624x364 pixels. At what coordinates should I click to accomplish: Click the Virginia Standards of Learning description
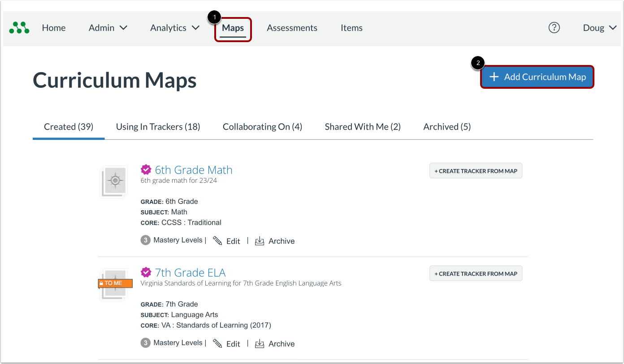point(241,283)
